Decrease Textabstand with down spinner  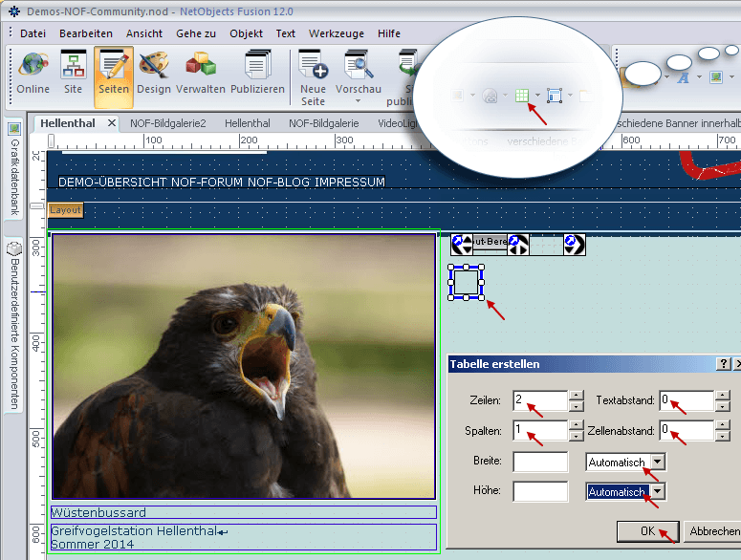(723, 406)
